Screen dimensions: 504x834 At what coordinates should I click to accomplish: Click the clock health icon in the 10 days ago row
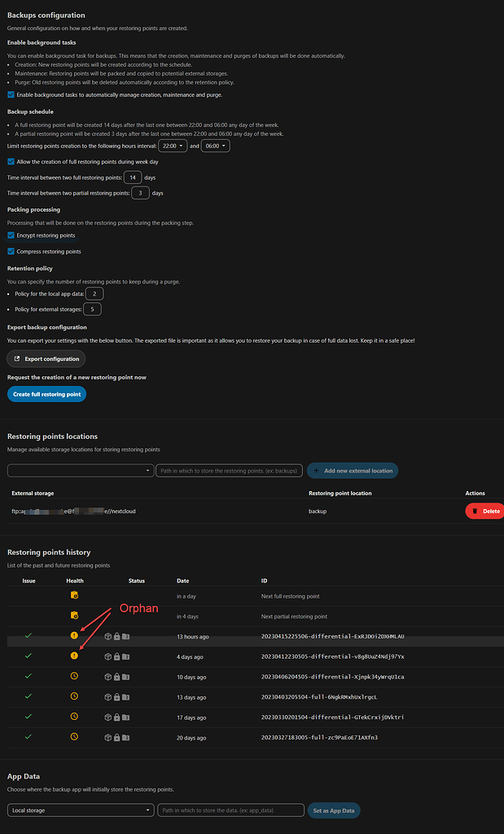click(74, 676)
